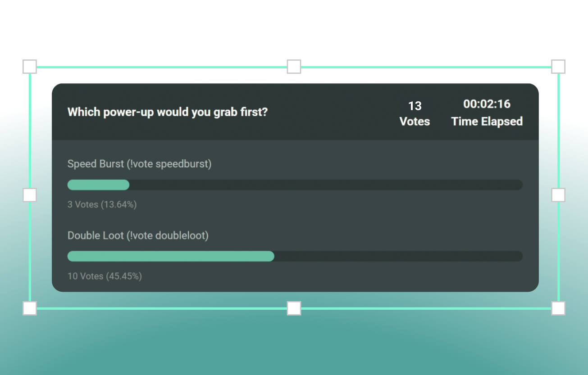This screenshot has width=588, height=375.
Task: Grab the middle-left selection handle
Action: pyautogui.click(x=29, y=194)
